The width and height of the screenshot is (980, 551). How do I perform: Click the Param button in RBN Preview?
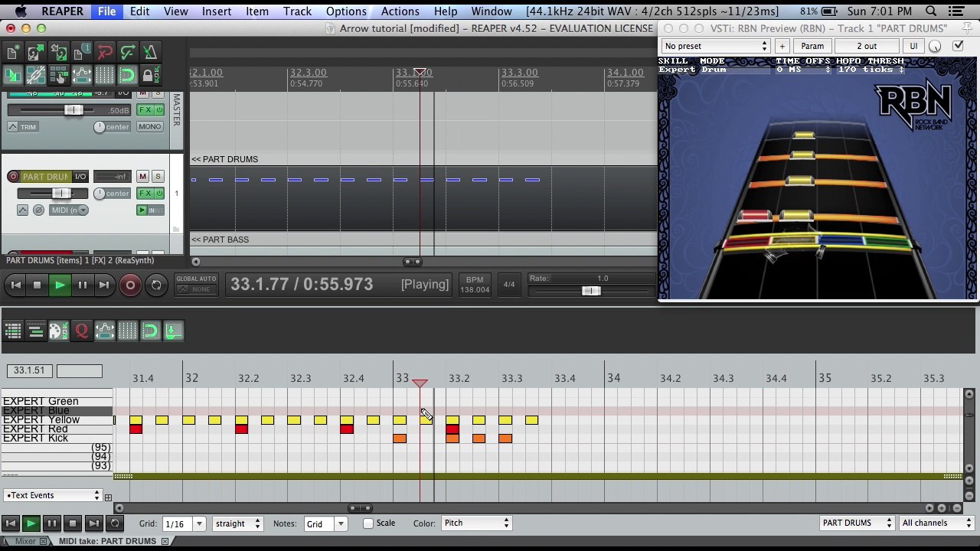tap(812, 46)
